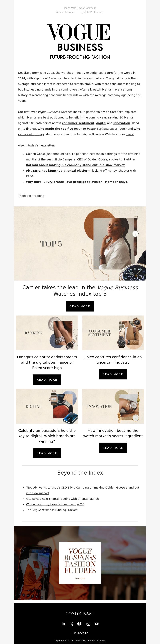Open the Top 5 banner image
The width and height of the screenshot is (160, 644).
[x=80, y=243]
